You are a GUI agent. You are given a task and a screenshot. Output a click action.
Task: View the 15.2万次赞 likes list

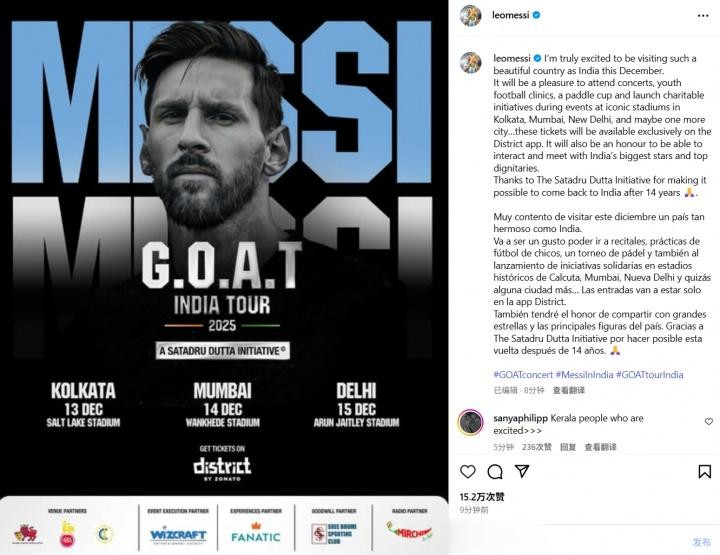pos(482,496)
